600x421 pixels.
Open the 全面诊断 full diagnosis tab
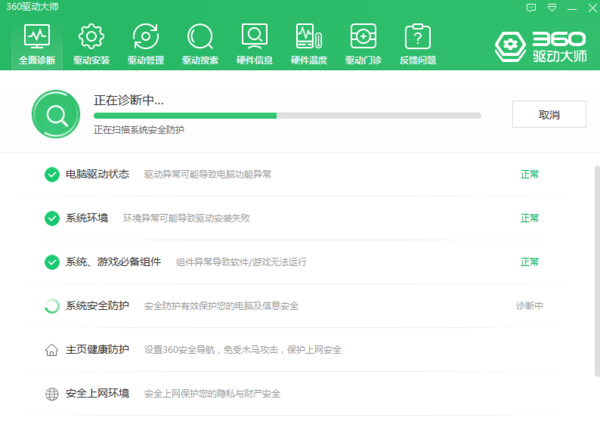[36, 44]
